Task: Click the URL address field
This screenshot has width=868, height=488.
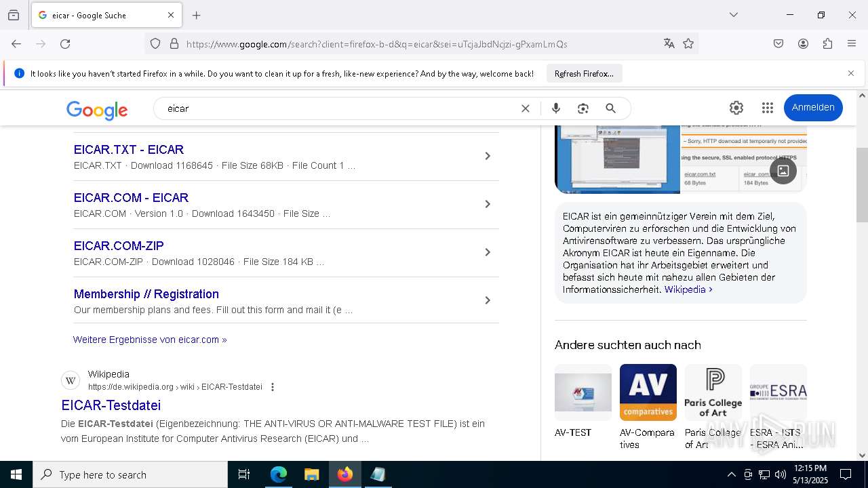Action: pos(420,44)
